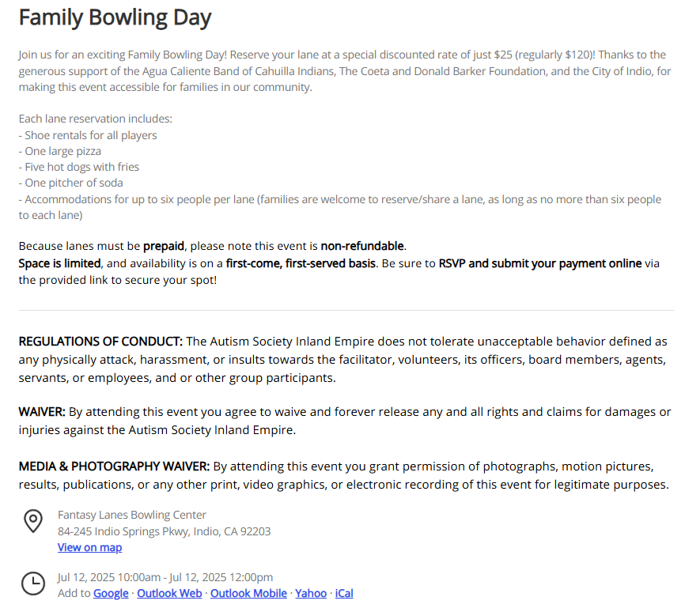This screenshot has width=700, height=612.
Task: Open the View on map link
Action: [x=89, y=547]
